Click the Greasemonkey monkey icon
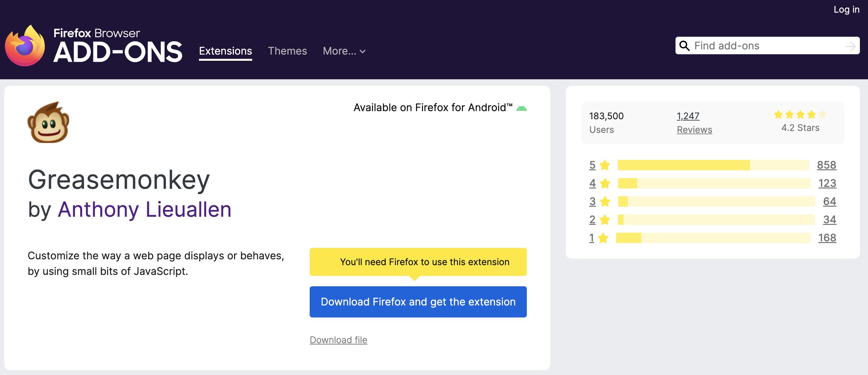The height and width of the screenshot is (375, 868). 48,123
